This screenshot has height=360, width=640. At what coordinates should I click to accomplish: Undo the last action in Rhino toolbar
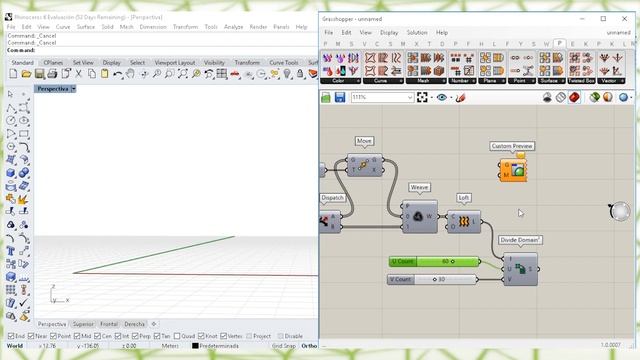118,74
